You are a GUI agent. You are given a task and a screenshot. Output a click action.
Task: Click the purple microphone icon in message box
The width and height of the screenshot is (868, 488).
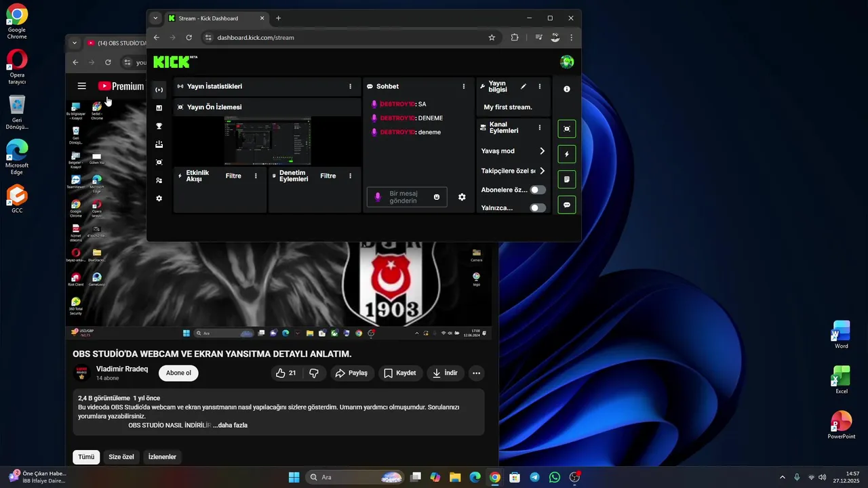tap(378, 197)
